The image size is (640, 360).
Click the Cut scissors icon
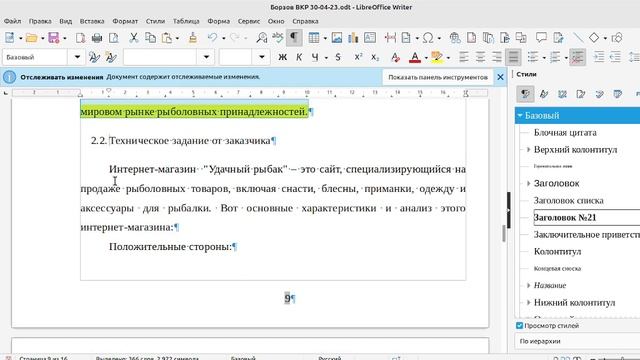(133, 38)
